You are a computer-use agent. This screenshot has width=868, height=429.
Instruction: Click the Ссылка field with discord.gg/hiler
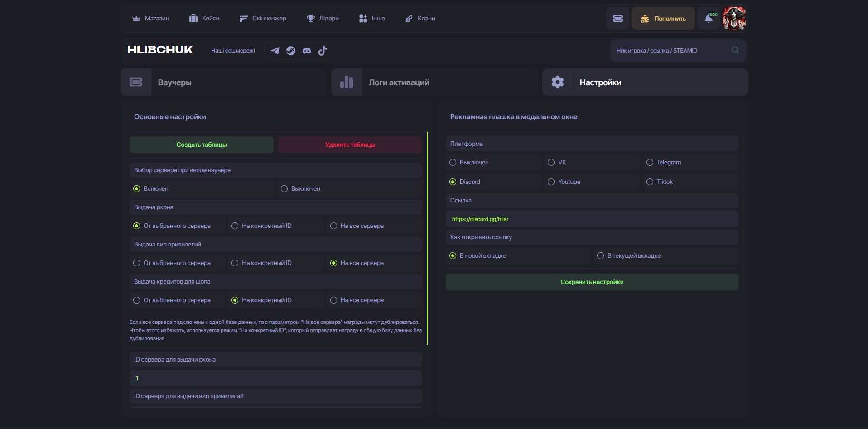click(x=592, y=219)
